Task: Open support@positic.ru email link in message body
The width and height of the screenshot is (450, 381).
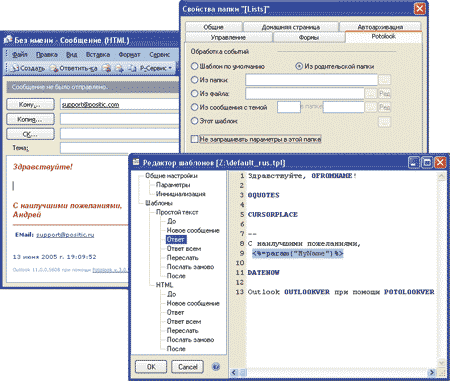Action: click(x=65, y=235)
